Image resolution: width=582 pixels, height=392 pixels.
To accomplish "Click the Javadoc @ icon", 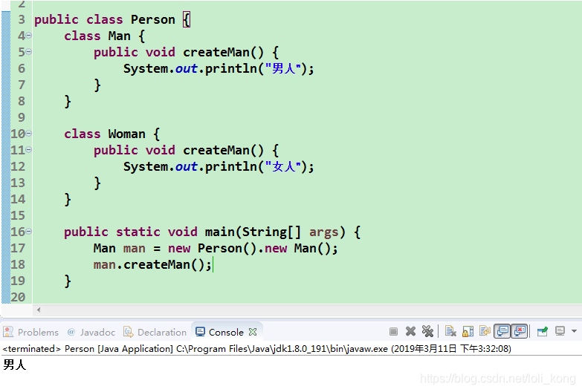I will coord(71,332).
